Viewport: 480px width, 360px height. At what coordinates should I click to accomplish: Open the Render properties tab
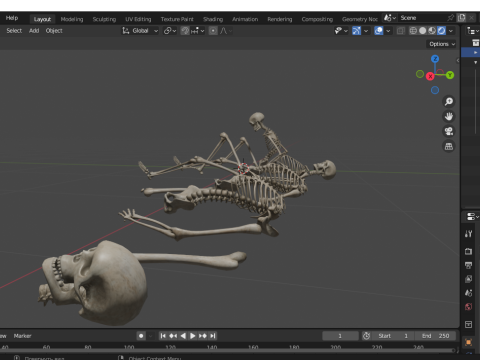(x=468, y=251)
